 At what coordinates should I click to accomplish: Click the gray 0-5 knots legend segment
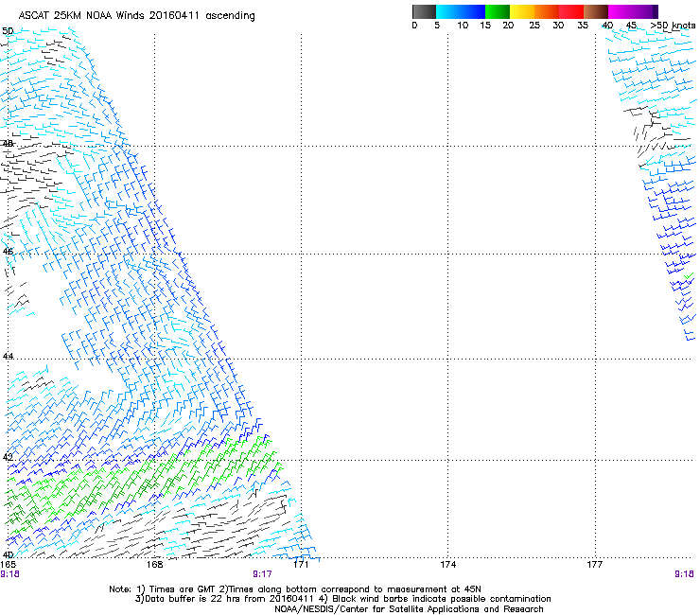[x=424, y=11]
